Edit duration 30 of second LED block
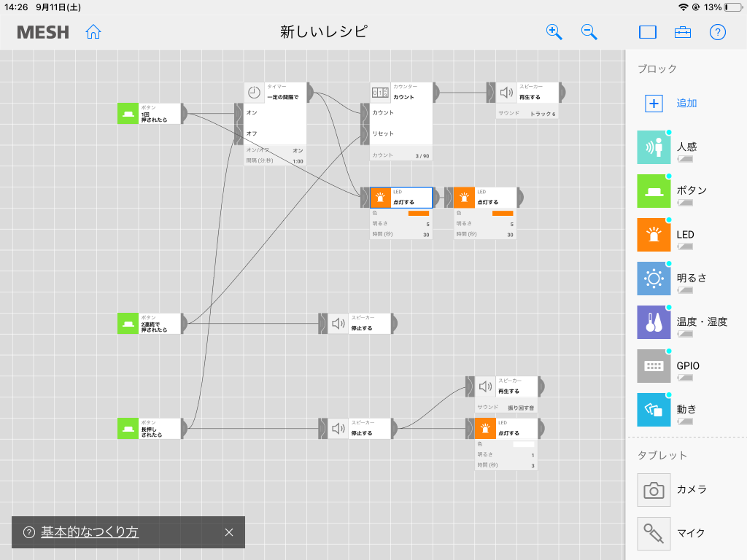This screenshot has width=747, height=560. (510, 235)
